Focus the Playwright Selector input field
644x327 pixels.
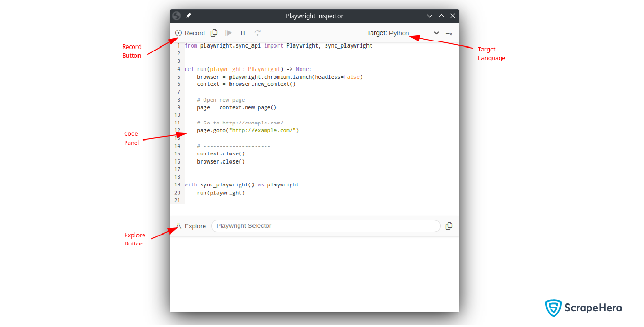click(x=326, y=226)
